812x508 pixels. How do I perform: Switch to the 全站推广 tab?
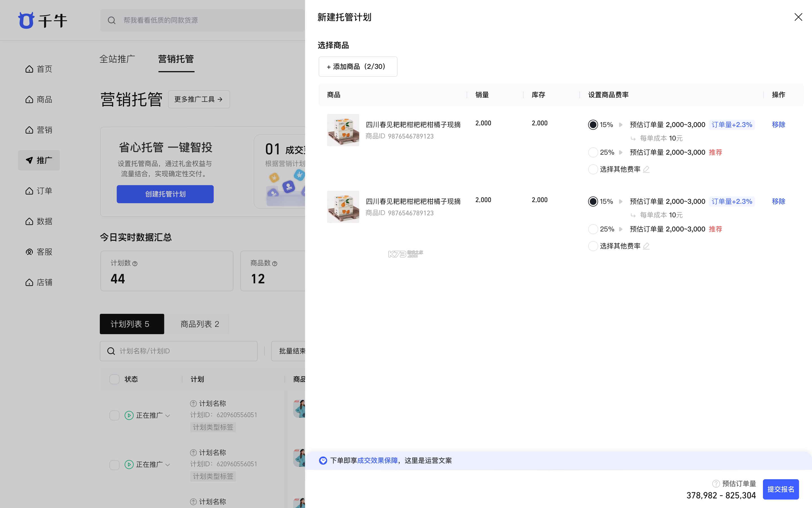(117, 59)
